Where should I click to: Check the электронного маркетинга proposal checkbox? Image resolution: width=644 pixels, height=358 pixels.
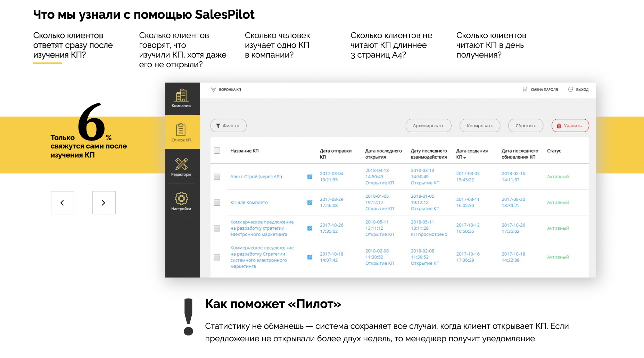pos(217,228)
